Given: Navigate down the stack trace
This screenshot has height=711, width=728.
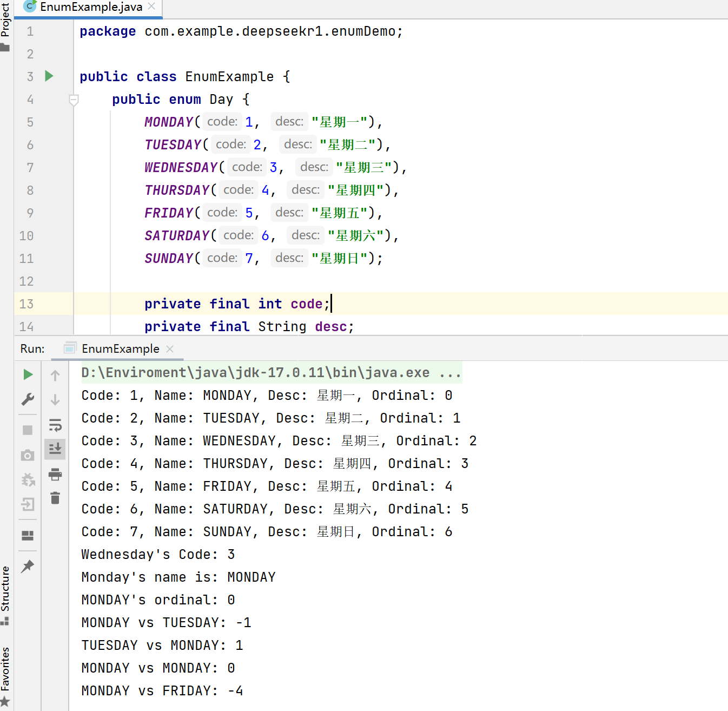Looking at the screenshot, I should click(x=55, y=399).
